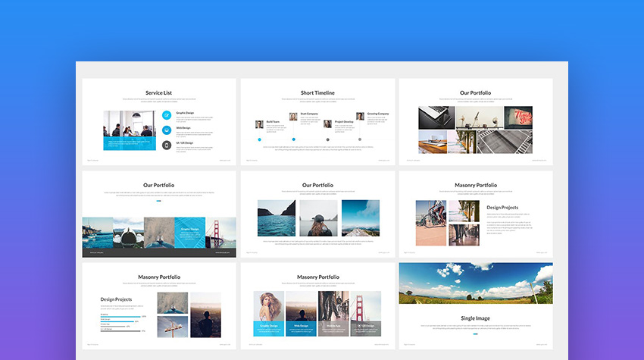Open the Web Design silhouette card
Image resolution: width=644 pixels, height=360 pixels.
pos(301,314)
